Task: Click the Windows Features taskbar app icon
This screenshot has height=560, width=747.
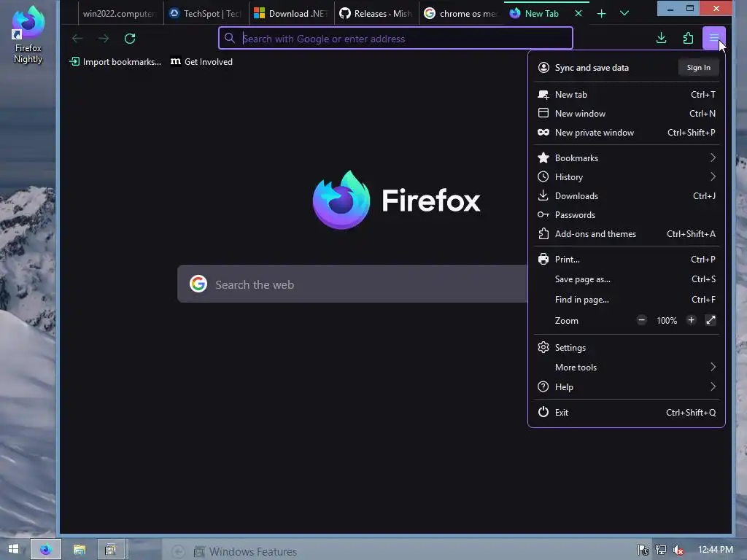Action: click(x=111, y=550)
